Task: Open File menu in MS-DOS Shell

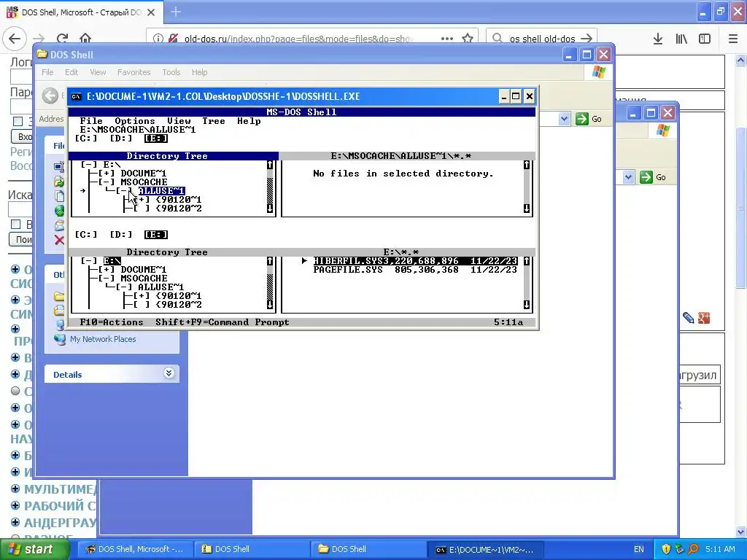Action: 91,121
